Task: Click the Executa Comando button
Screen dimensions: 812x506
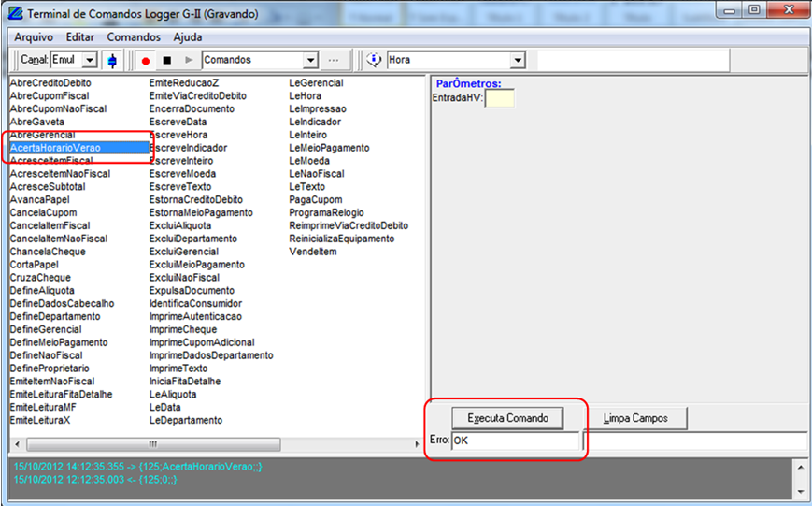Action: (x=507, y=417)
